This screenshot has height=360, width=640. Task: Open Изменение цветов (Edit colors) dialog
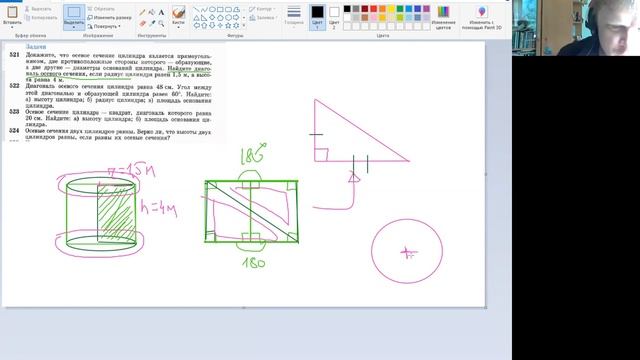click(443, 18)
